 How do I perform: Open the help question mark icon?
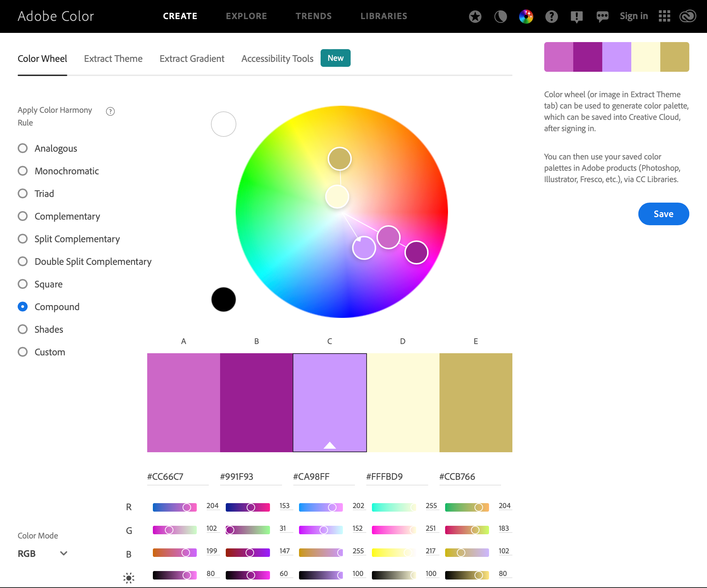coord(551,16)
